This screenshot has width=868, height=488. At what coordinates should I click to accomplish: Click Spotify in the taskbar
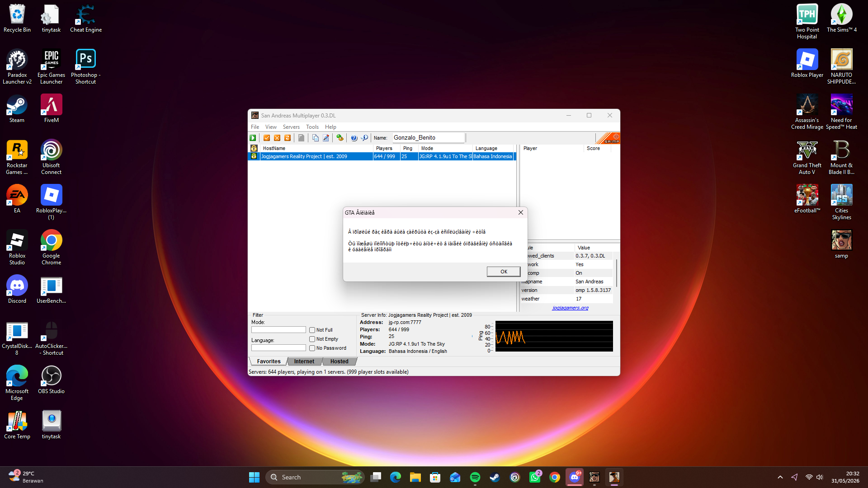coord(475,477)
